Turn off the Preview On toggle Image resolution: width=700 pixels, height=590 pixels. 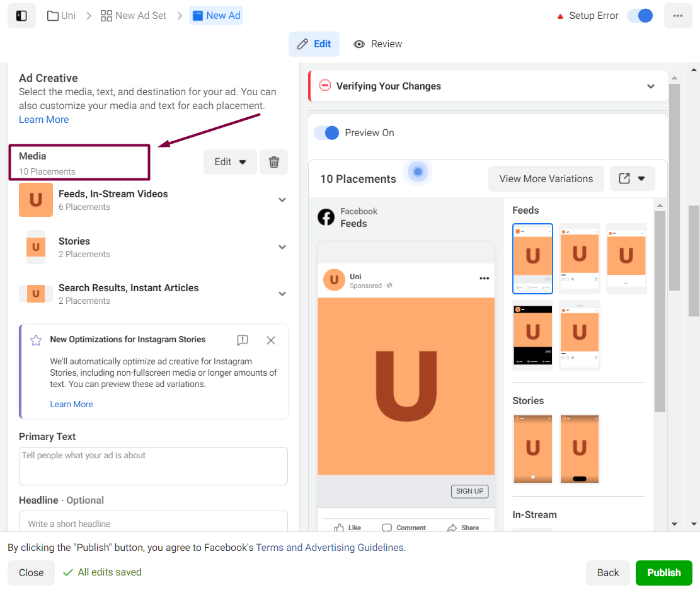point(326,132)
